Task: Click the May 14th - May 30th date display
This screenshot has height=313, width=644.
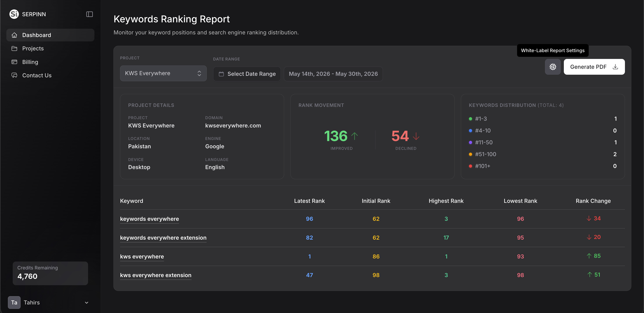Action: coord(333,74)
